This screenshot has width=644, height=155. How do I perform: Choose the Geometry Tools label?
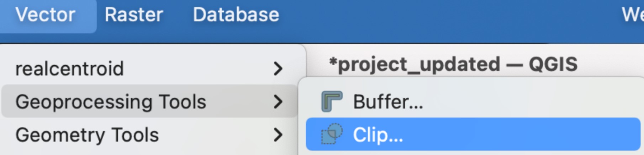(x=87, y=135)
